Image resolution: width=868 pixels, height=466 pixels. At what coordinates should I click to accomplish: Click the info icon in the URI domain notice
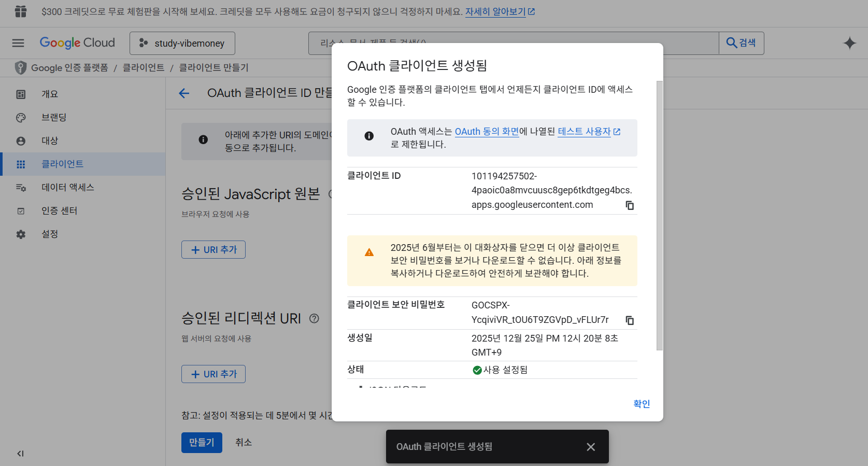(x=203, y=139)
